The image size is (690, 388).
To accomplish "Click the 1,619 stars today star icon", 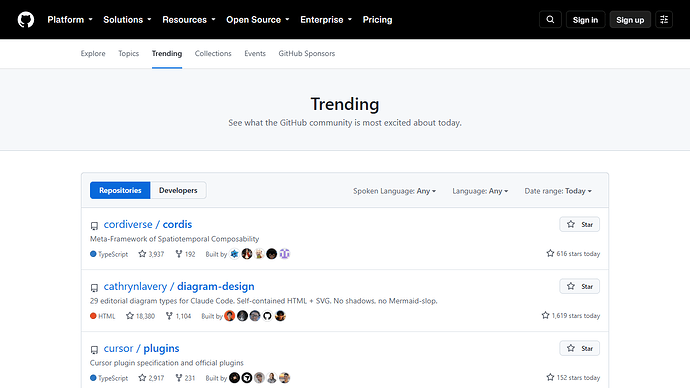I will point(545,315).
